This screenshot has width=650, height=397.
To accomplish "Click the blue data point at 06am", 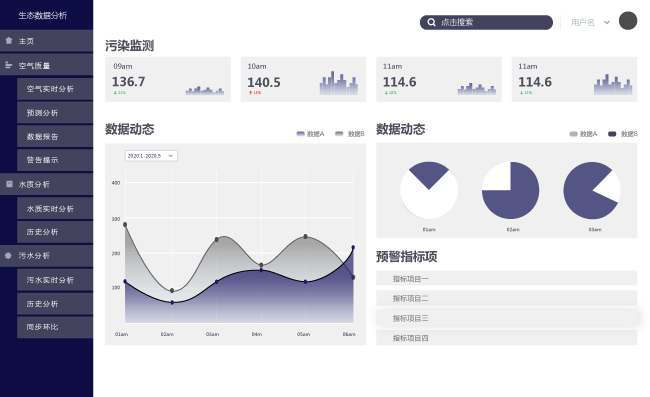I will (x=353, y=247).
